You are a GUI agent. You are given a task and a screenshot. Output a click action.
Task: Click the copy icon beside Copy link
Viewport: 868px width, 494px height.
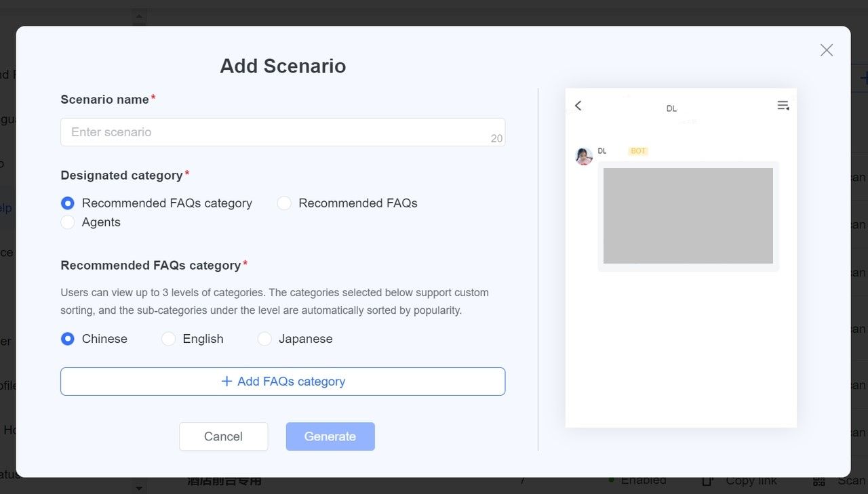pyautogui.click(x=707, y=480)
